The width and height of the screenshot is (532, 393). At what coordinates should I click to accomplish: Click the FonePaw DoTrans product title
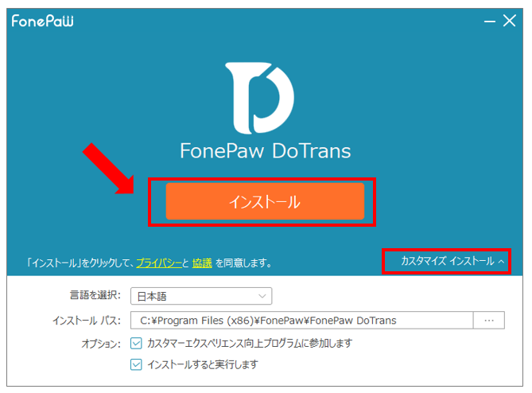pos(266,151)
